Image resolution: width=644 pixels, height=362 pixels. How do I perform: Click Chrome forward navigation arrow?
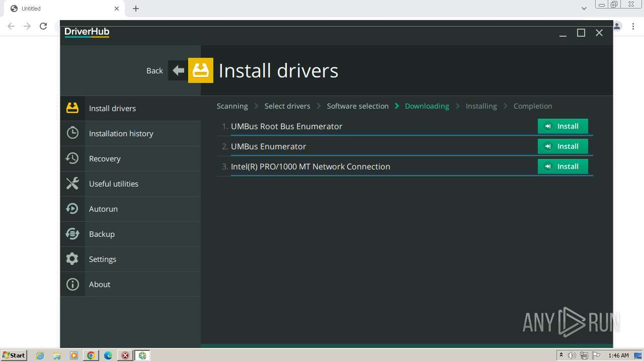[27, 26]
